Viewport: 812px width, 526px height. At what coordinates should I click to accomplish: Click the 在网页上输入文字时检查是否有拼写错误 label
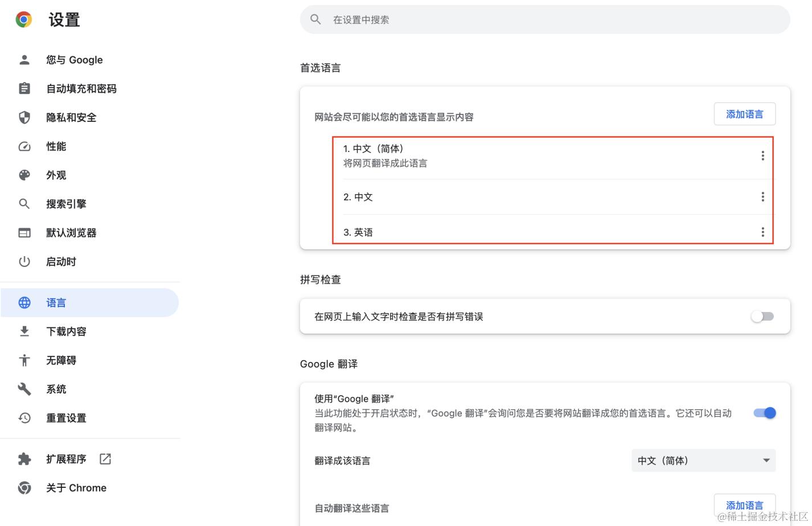399,317
